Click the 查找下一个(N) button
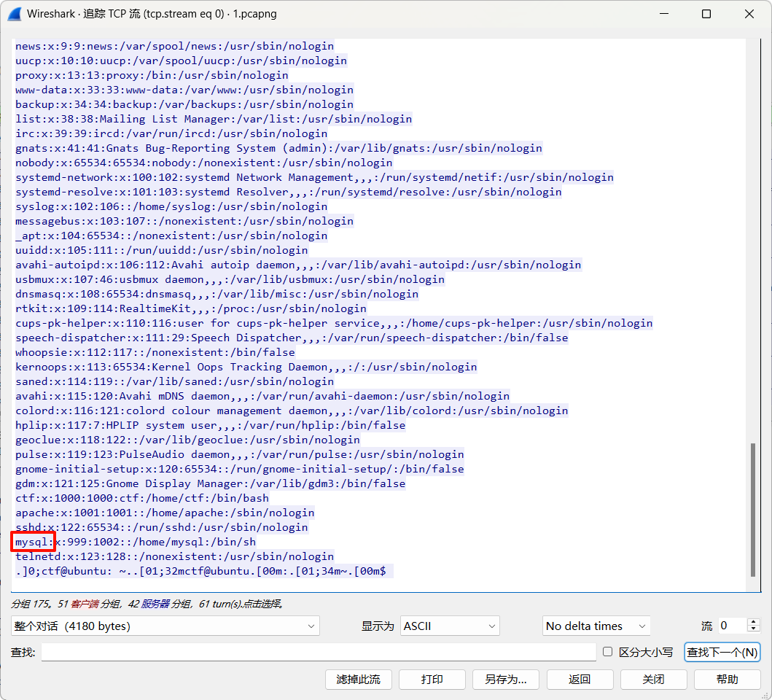Image resolution: width=772 pixels, height=700 pixels. point(722,652)
